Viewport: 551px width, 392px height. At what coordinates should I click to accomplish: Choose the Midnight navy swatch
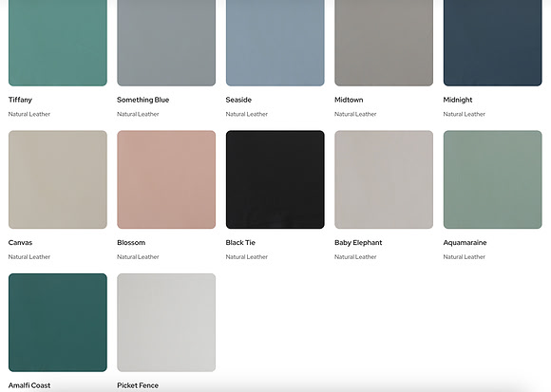[493, 43]
